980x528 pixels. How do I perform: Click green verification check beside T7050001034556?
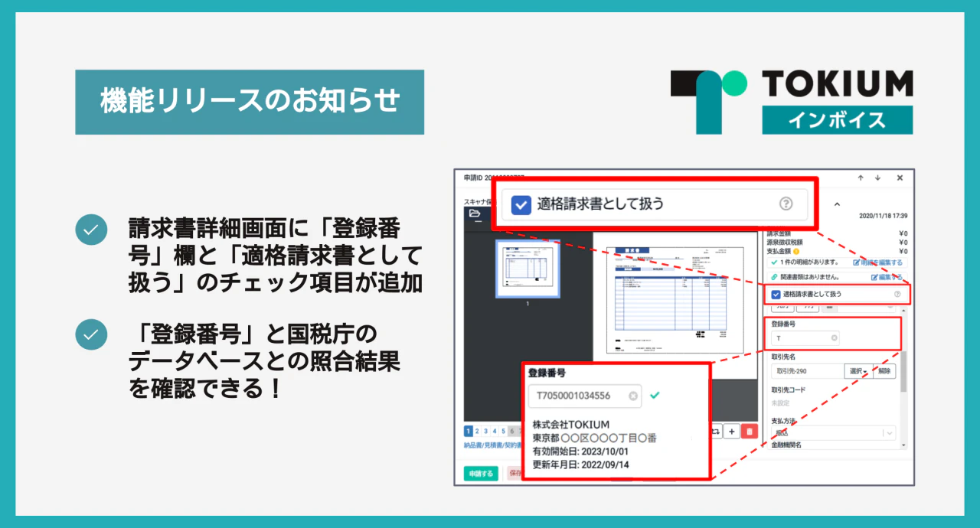tap(654, 396)
